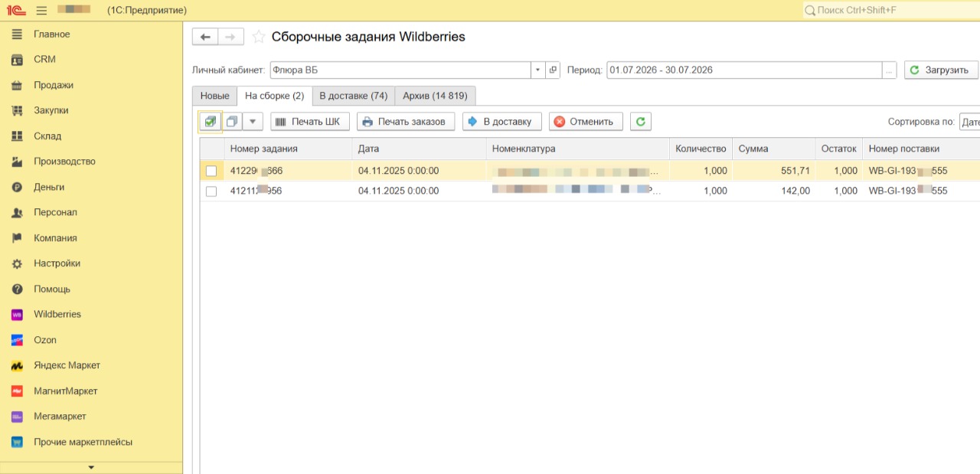This screenshot has width=980, height=474.
Task: Select the Номер поставки cell in the 142,00 row
Action: pos(921,191)
